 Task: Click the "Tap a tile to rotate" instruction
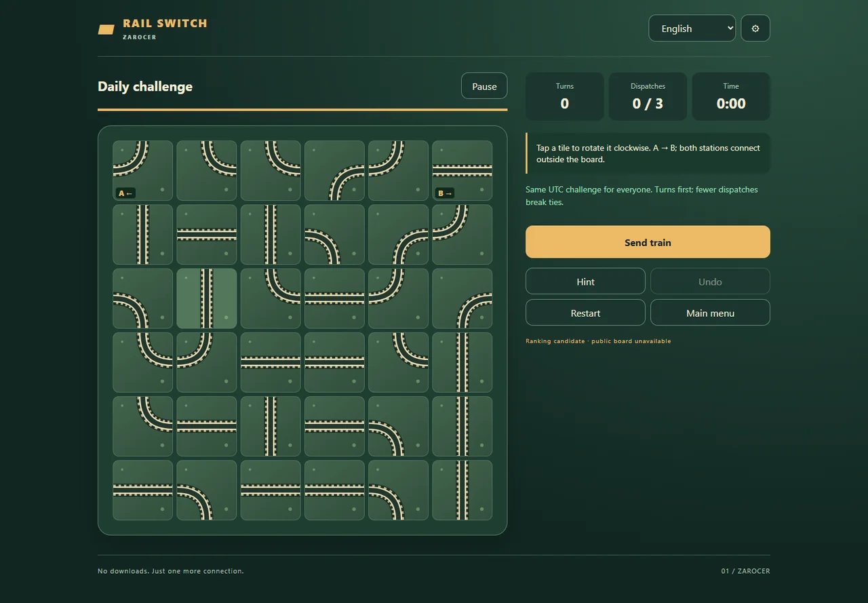[648, 153]
